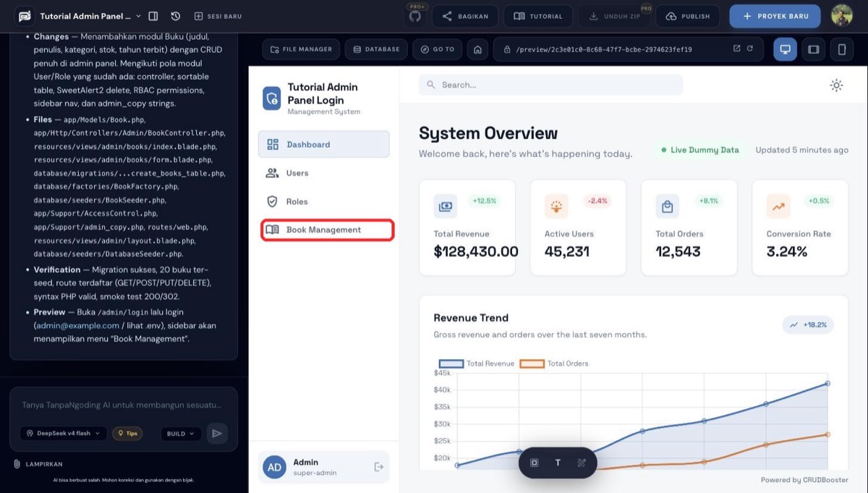The image size is (868, 493).
Task: Click the send message arrow icon
Action: point(216,434)
